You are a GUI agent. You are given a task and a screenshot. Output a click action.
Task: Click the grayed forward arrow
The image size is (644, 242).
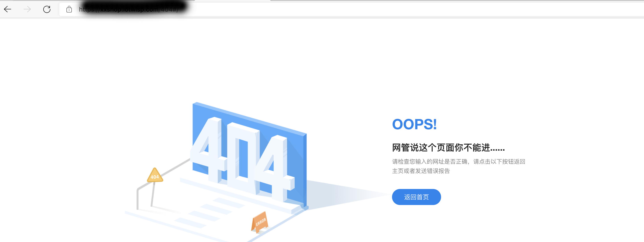click(x=27, y=9)
